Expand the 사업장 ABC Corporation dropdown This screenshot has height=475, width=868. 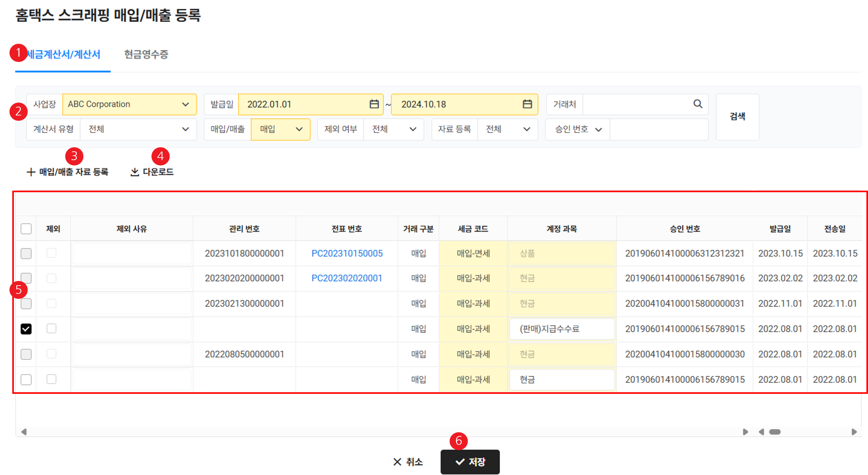[x=185, y=104]
